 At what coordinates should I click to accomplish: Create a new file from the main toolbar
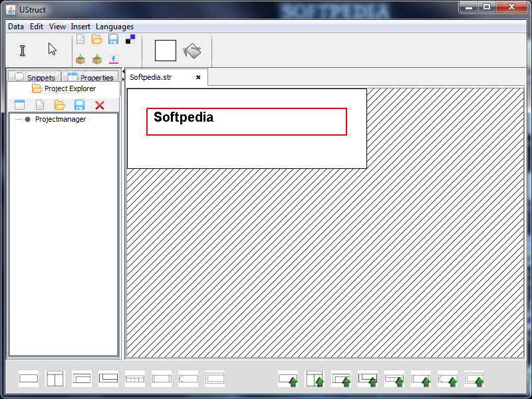click(x=80, y=39)
